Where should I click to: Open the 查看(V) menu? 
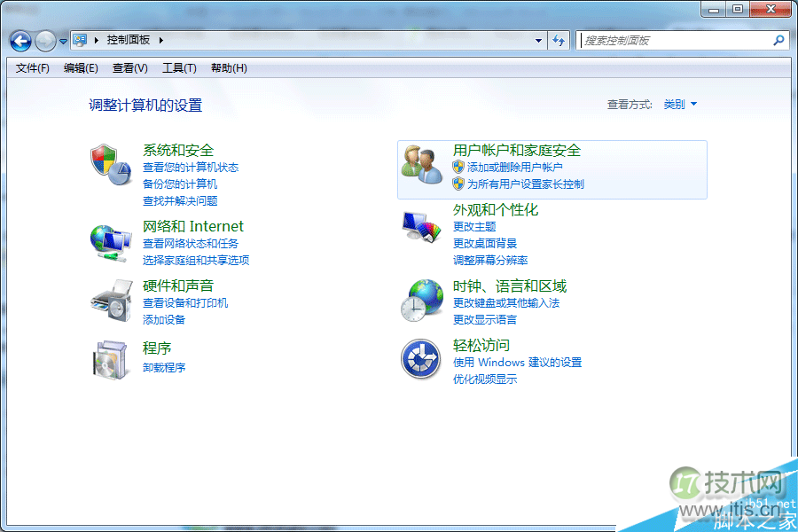coord(129,68)
